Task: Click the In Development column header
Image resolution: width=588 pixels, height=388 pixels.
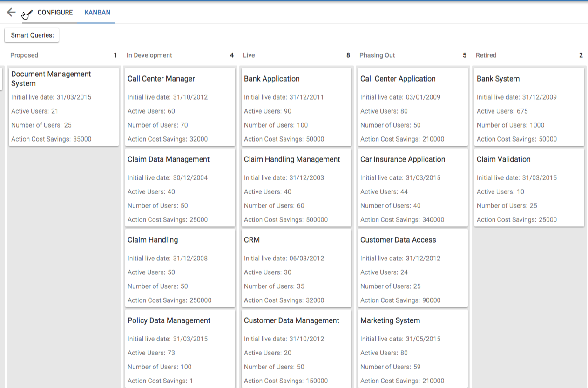Action: (149, 55)
